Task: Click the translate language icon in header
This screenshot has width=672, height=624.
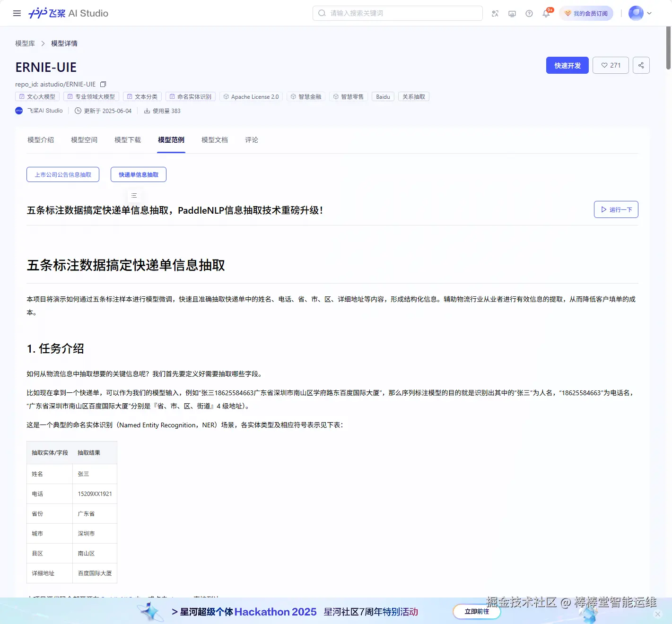Action: 495,13
